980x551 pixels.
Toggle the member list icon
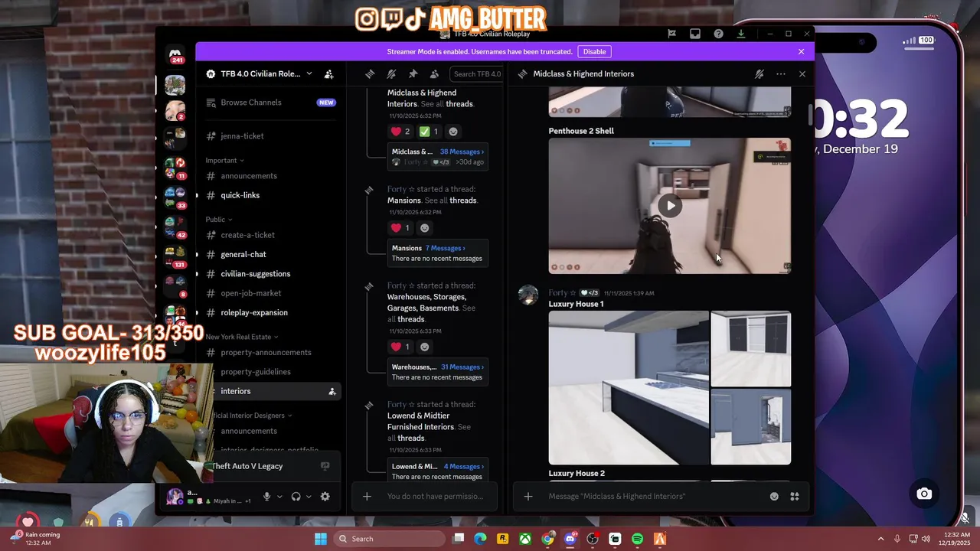pos(434,74)
